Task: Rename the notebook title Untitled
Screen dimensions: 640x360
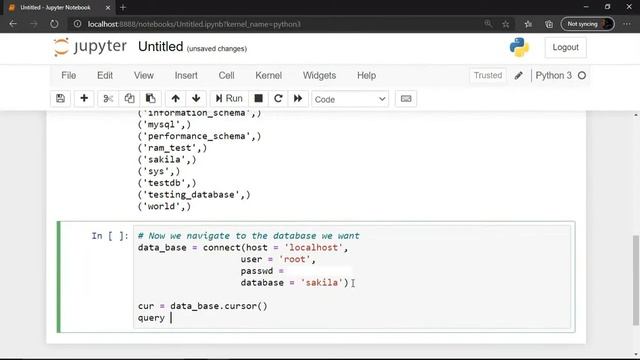Action: pos(160,47)
